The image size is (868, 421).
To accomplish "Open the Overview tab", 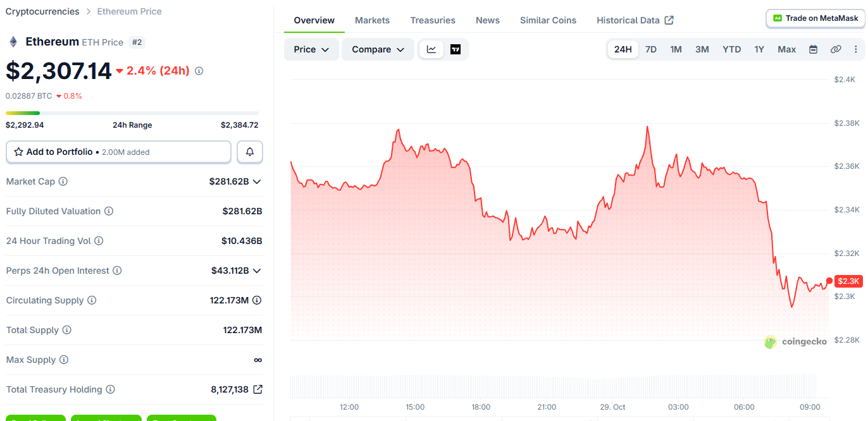I will [314, 20].
